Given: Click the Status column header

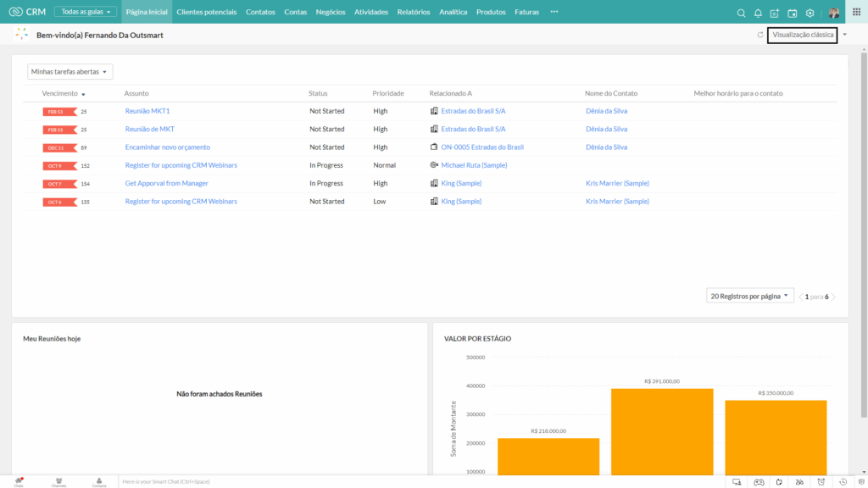Looking at the screenshot, I should pos(318,93).
